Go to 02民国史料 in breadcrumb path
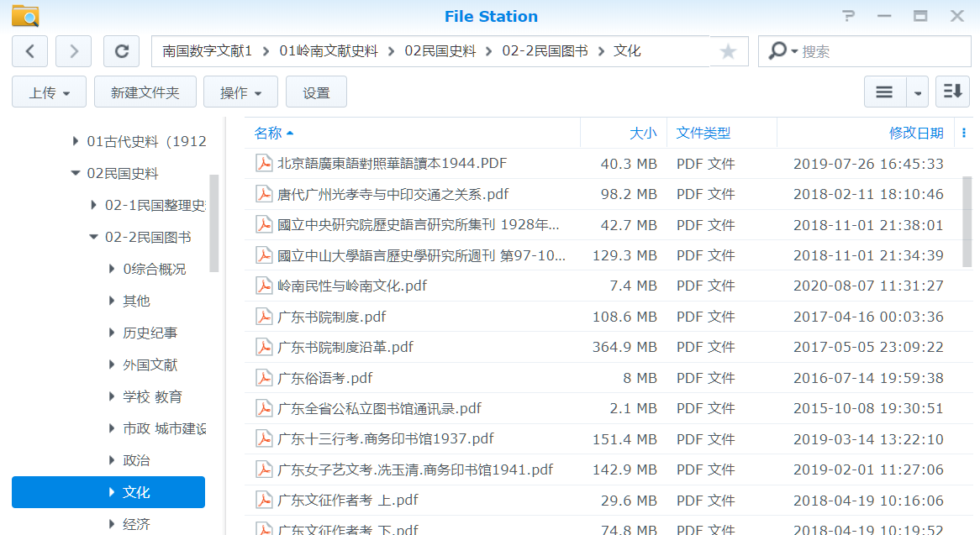The image size is (980, 535). (440, 51)
